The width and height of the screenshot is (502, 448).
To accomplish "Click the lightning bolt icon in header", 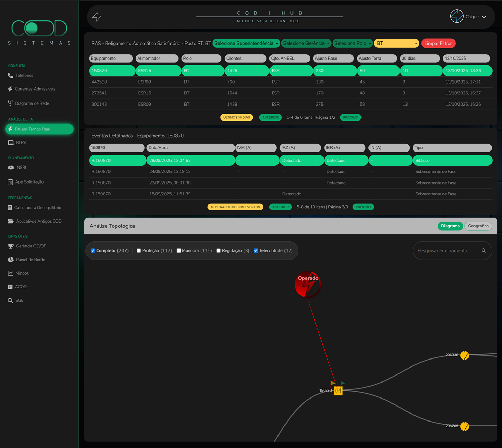I will (x=97, y=17).
